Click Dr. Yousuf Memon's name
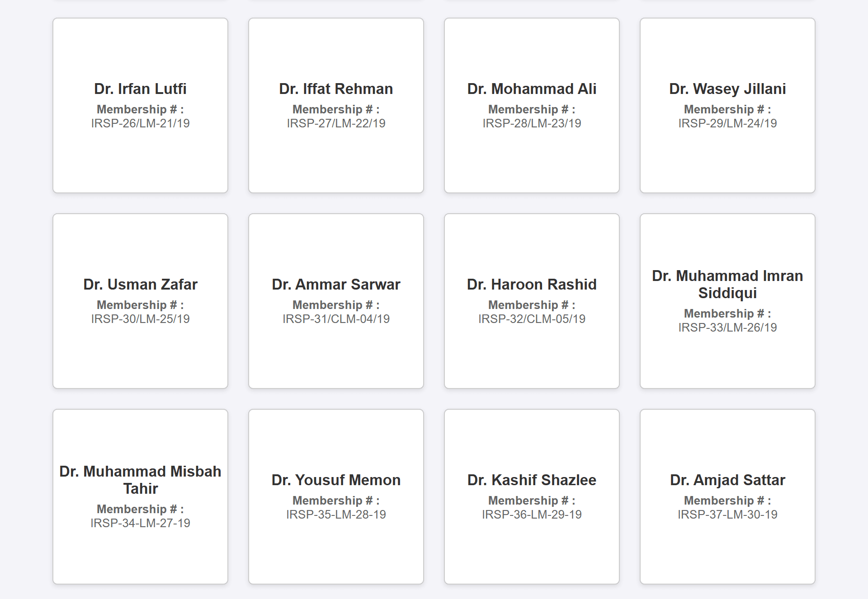 (x=336, y=480)
